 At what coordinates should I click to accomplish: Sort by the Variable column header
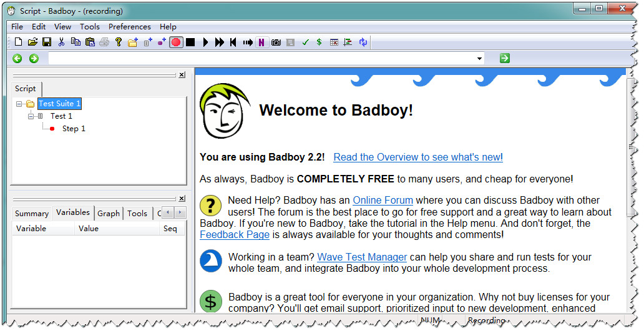44,229
